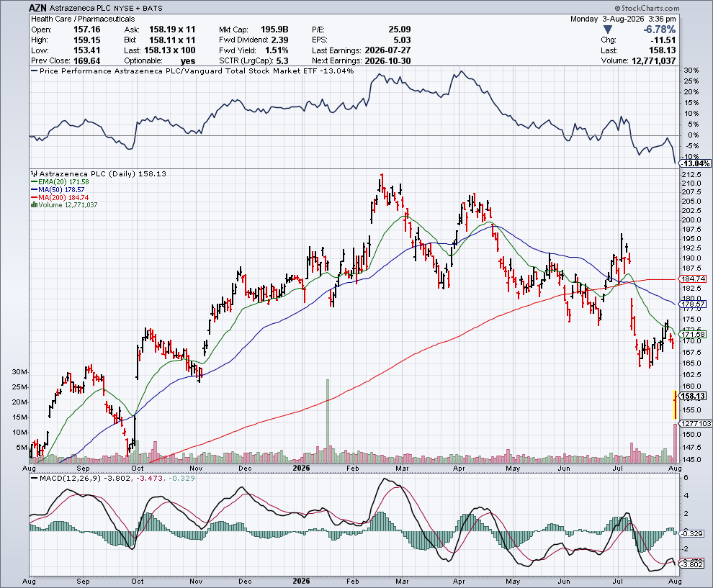Click the -13.04% tag on the performance axis

[x=696, y=163]
